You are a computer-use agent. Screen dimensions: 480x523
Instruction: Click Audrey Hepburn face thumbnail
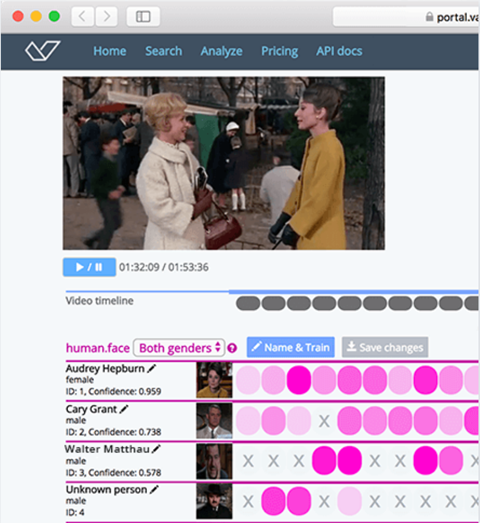click(x=214, y=380)
